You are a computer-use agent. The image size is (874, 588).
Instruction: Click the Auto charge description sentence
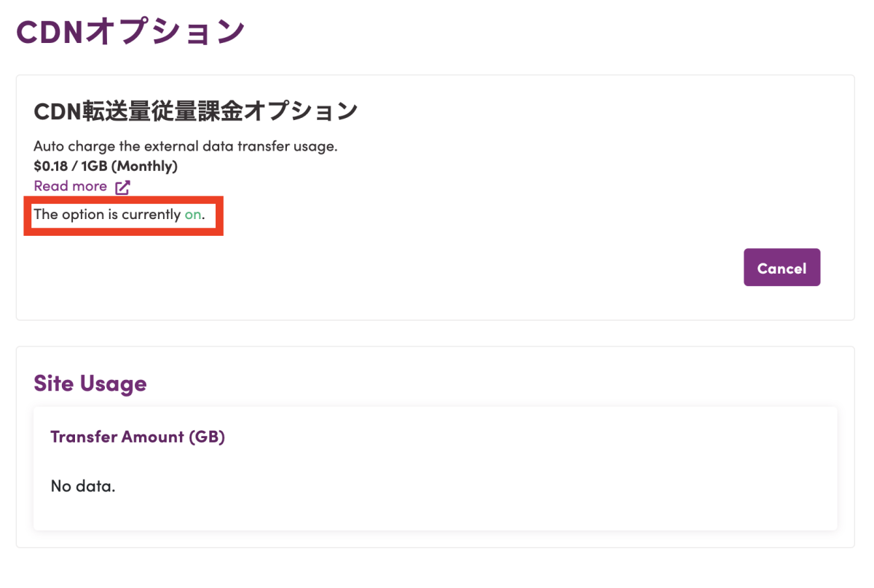185,146
